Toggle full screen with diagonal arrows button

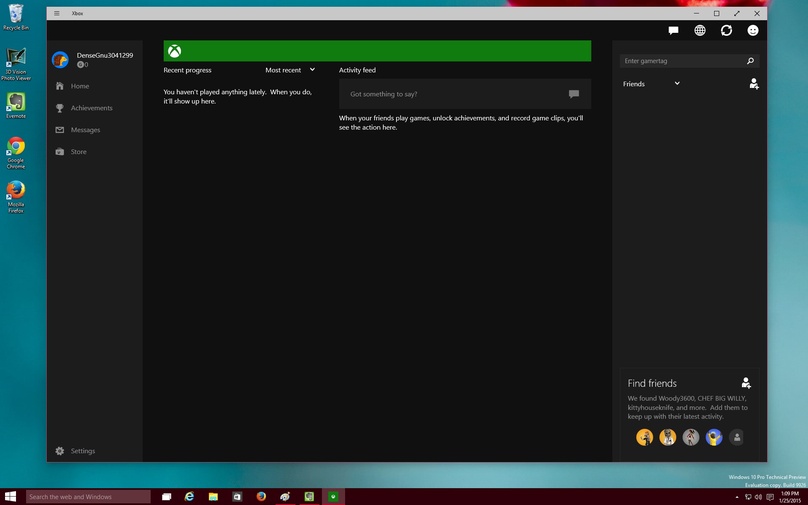[x=737, y=13]
